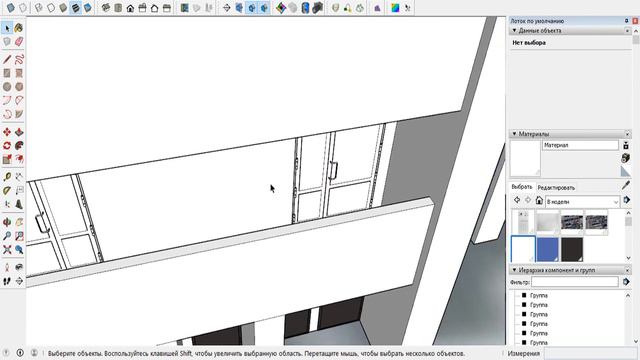The height and width of the screenshot is (360, 640).
Task: Select the Scale tool
Action: 7,159
